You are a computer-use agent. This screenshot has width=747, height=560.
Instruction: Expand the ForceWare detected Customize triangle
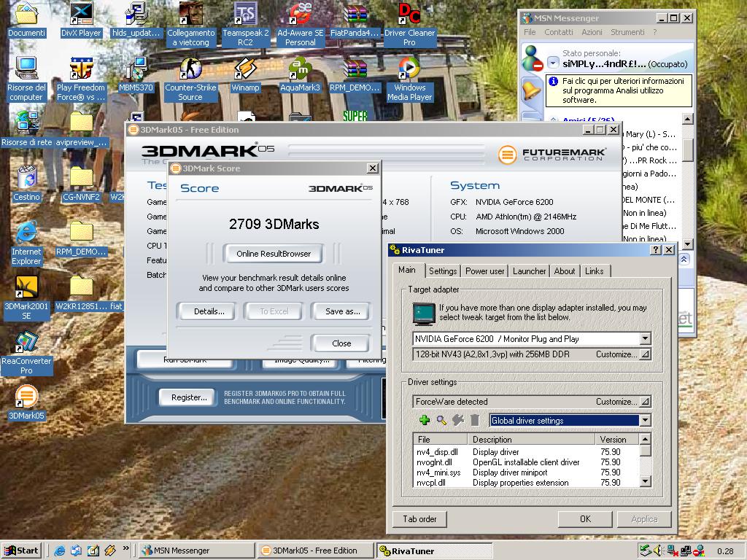pyautogui.click(x=645, y=402)
